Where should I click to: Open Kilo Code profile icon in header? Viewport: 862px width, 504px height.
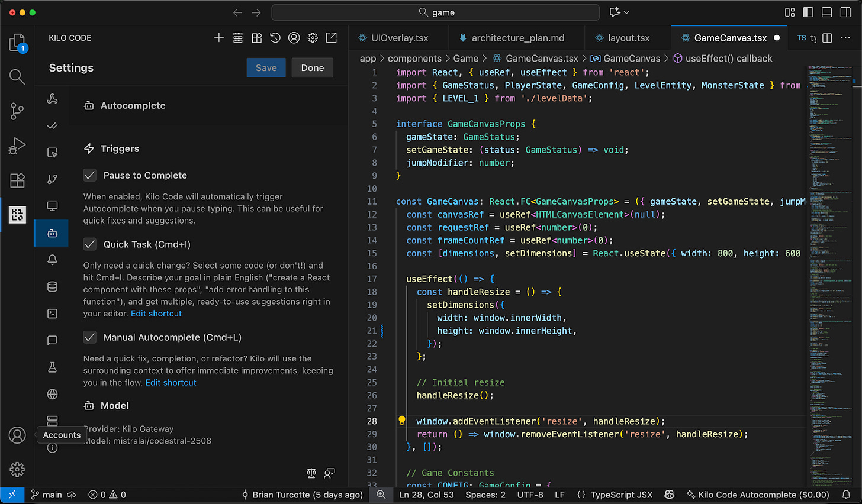click(294, 38)
